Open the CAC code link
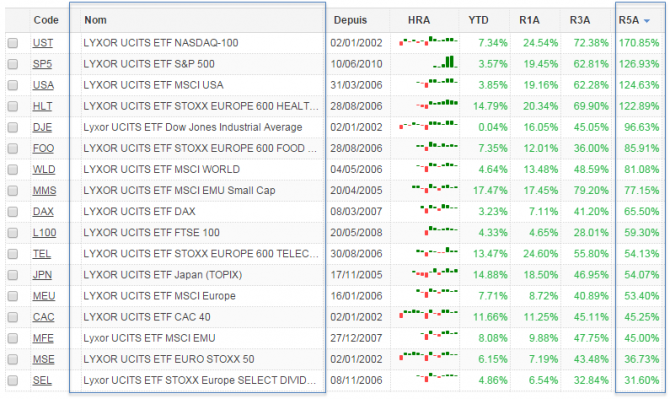Image resolution: width=670 pixels, height=399 pixels. (44, 317)
